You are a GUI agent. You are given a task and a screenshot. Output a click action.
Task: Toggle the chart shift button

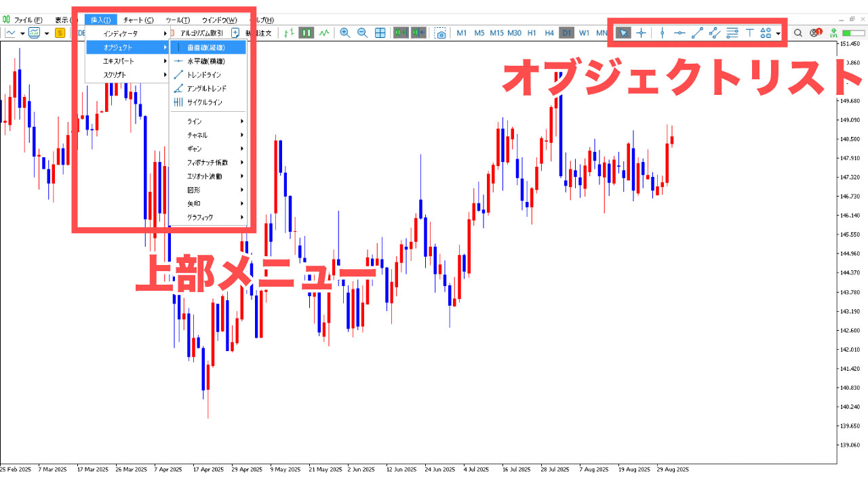pyautogui.click(x=417, y=32)
